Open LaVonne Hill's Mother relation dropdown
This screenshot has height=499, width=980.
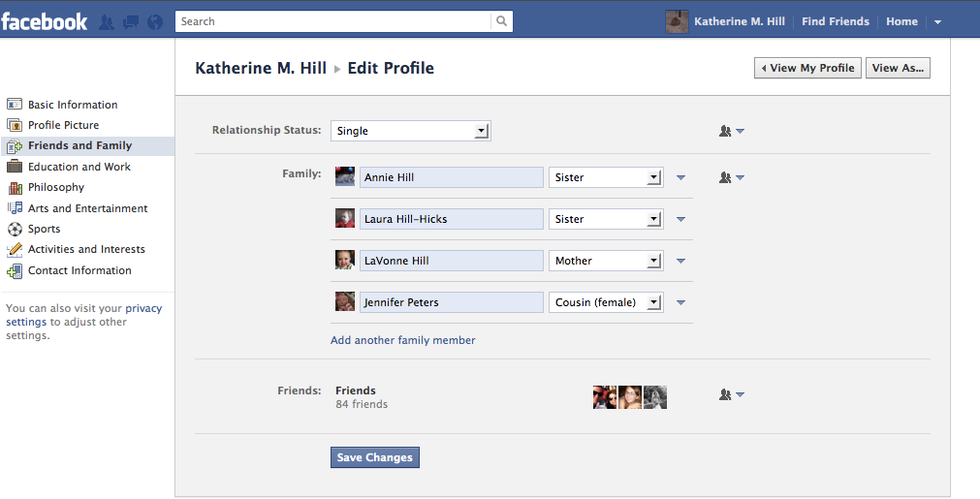coord(606,261)
